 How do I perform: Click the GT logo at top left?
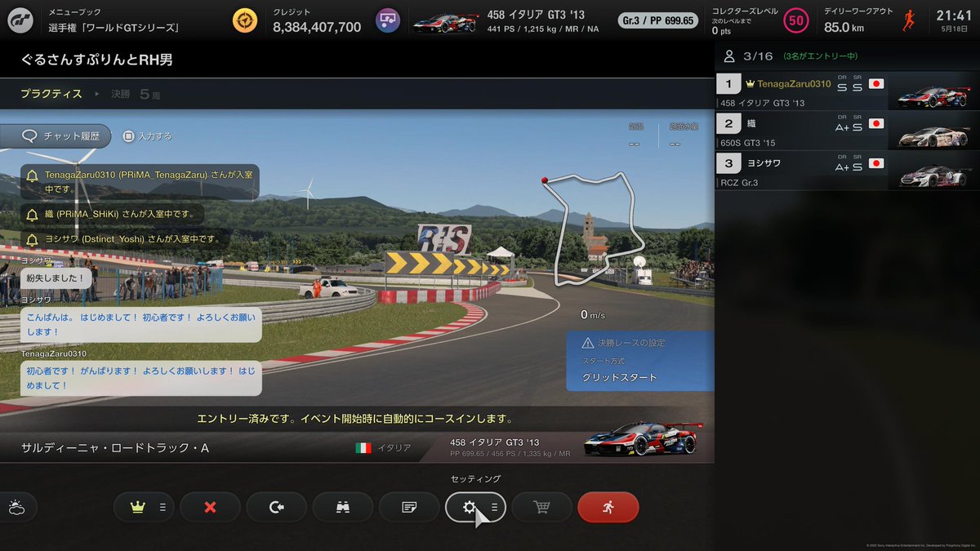click(x=21, y=20)
